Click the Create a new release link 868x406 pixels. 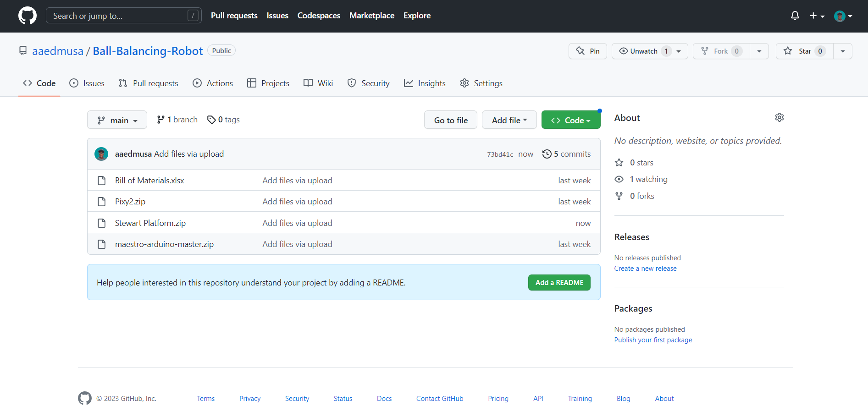pos(645,269)
